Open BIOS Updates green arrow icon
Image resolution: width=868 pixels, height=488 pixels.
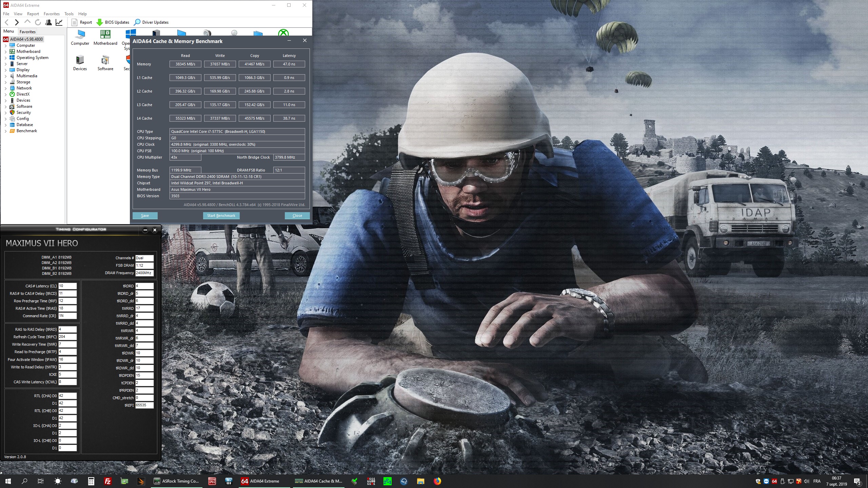[100, 22]
